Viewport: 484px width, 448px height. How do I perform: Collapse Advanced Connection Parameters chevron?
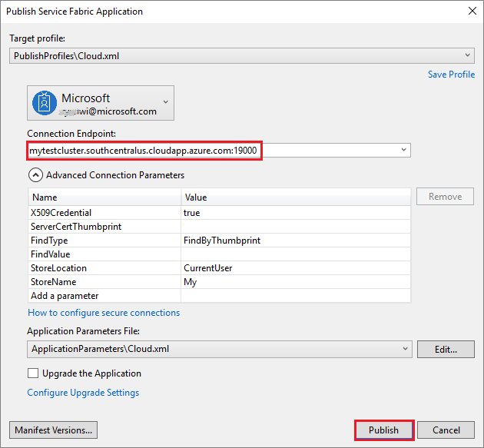click(x=35, y=175)
